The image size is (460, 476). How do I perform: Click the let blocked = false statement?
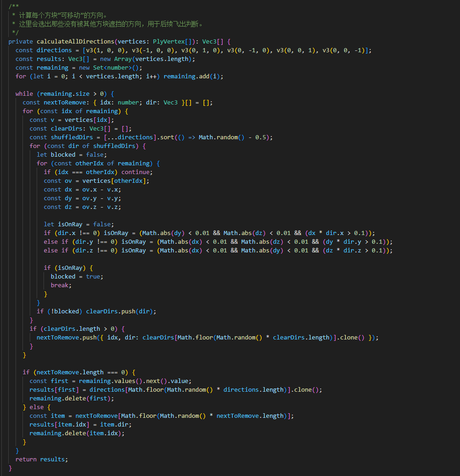tap(71, 155)
